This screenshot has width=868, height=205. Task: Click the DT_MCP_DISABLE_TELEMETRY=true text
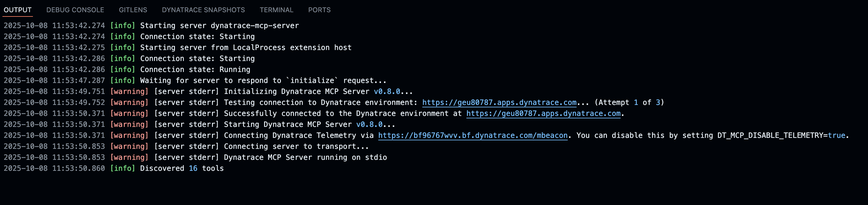(781, 135)
